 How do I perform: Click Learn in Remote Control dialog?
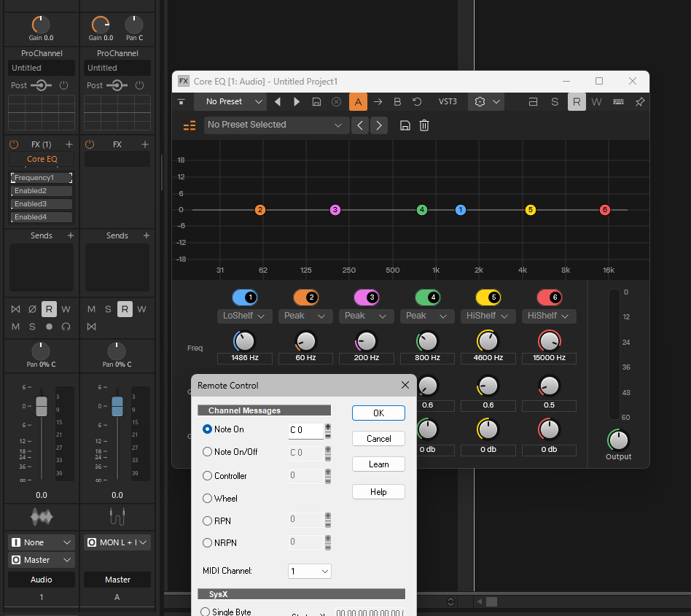coord(378,464)
